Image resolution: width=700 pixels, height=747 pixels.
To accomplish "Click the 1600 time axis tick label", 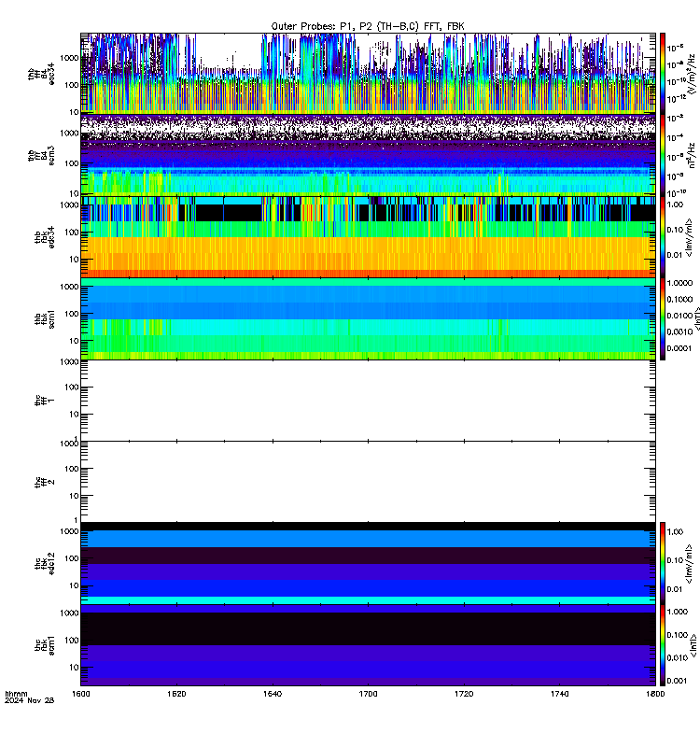I will coord(80,694).
